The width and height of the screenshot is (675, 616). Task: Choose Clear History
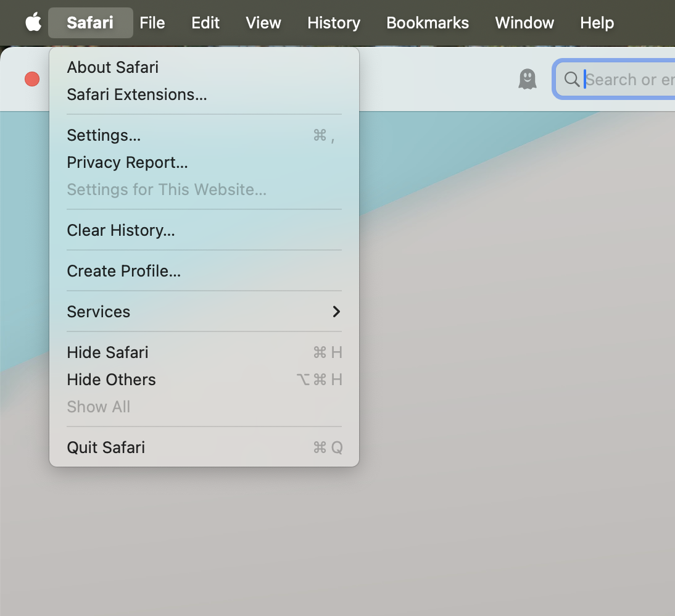(120, 230)
